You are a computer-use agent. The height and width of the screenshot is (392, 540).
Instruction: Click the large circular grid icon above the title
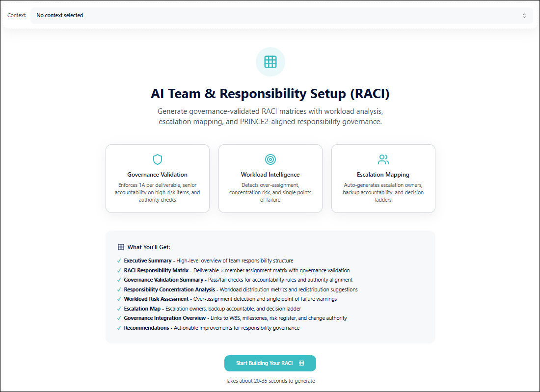tap(270, 62)
